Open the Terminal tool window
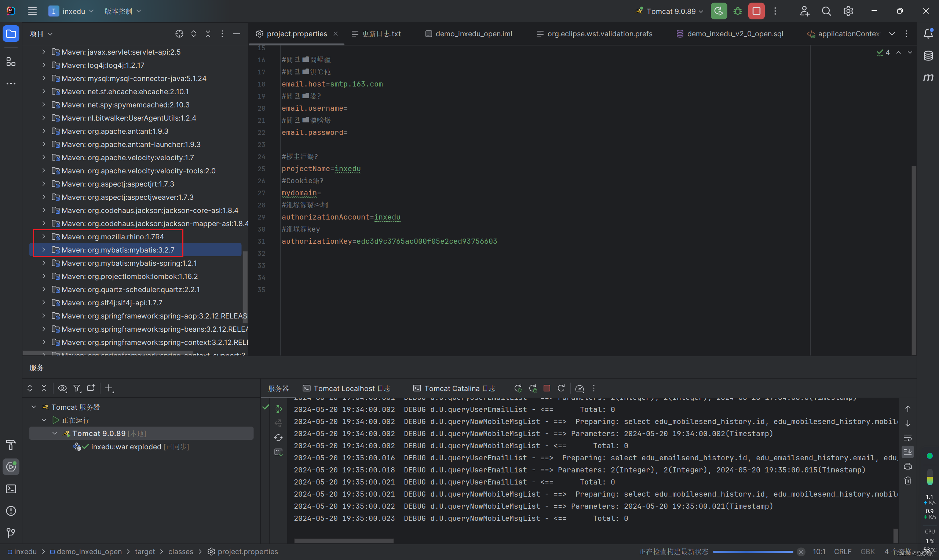Viewport: 939px width, 560px height. point(11,489)
